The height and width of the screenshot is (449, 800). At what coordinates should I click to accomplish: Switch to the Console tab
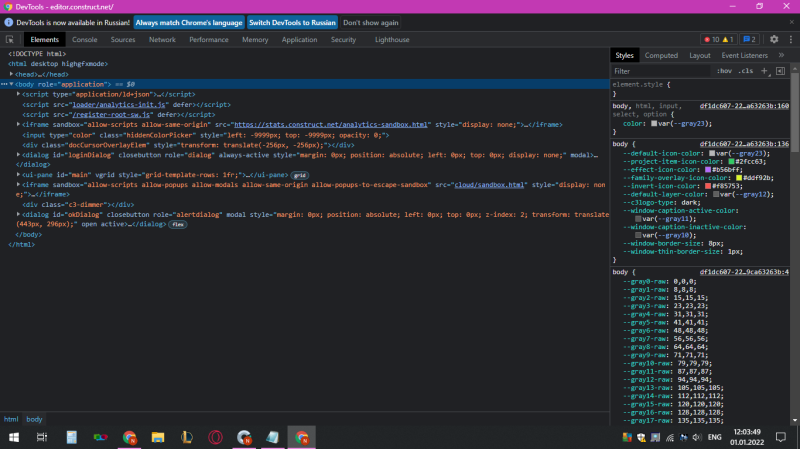pyautogui.click(x=84, y=39)
